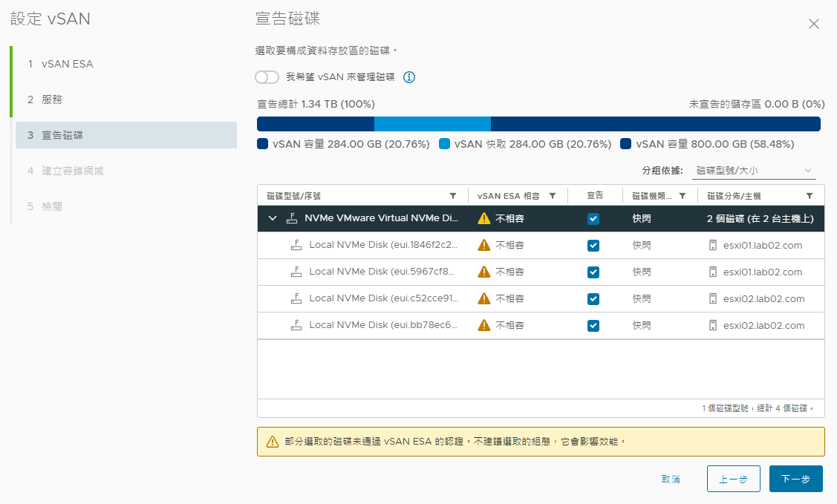This screenshot has height=504, width=837.
Task: Click light blue cache segment of capacity bar
Action: (x=432, y=124)
